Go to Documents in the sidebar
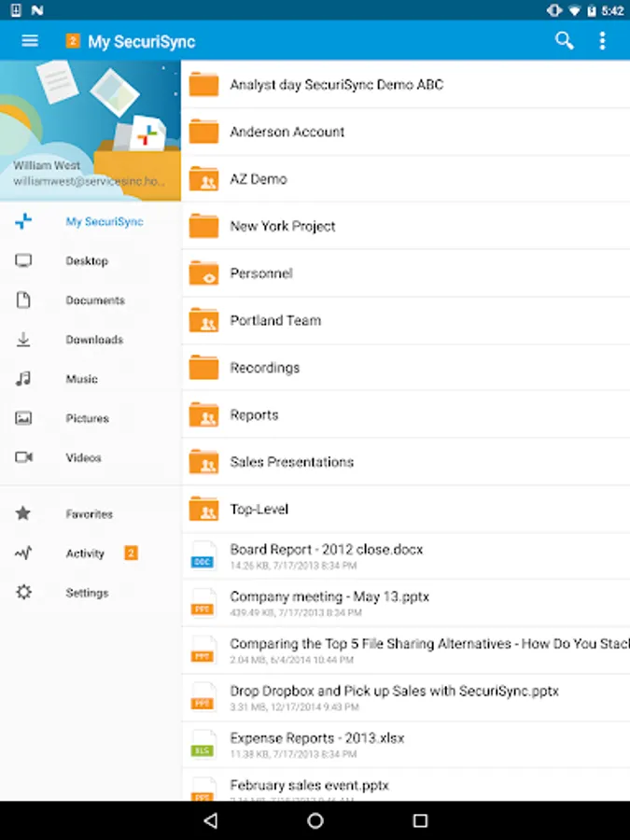Screen dimensions: 630x840 [91, 300]
